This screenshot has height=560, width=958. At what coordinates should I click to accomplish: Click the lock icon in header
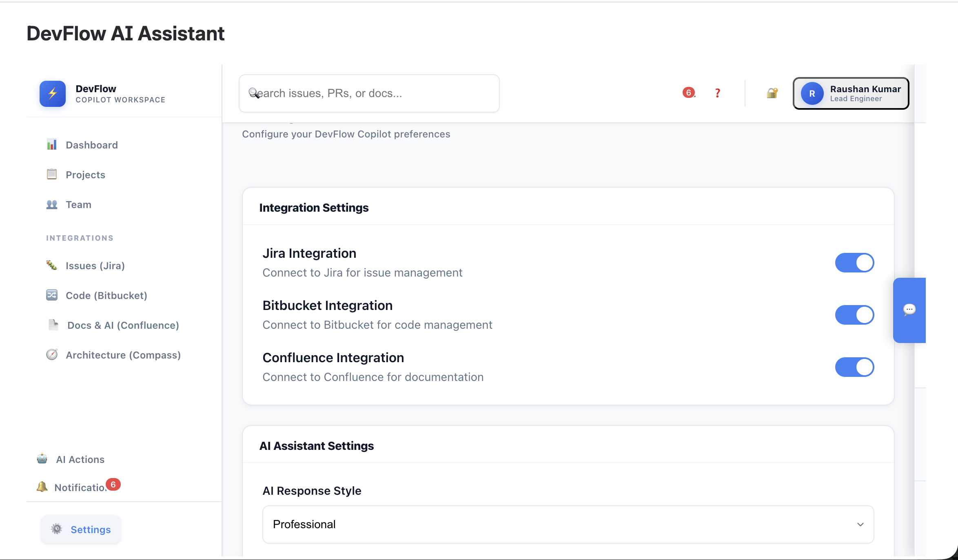coord(772,93)
